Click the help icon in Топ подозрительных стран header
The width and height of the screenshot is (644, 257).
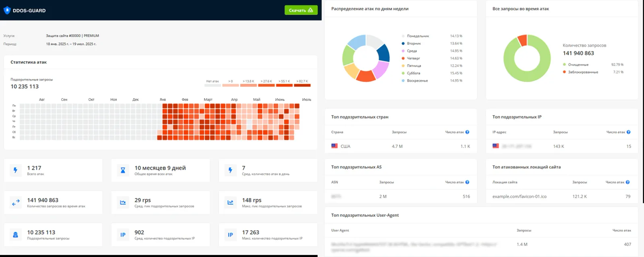[467, 132]
